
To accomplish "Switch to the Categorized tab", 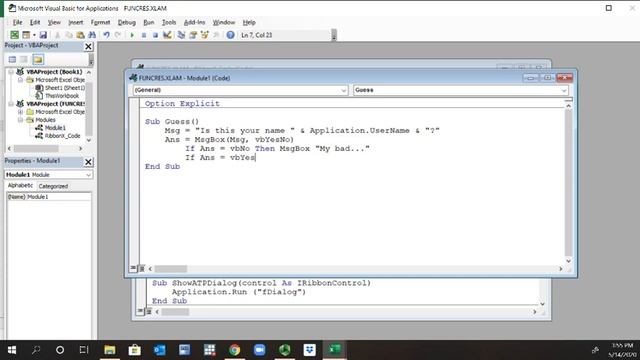I will tap(53, 186).
